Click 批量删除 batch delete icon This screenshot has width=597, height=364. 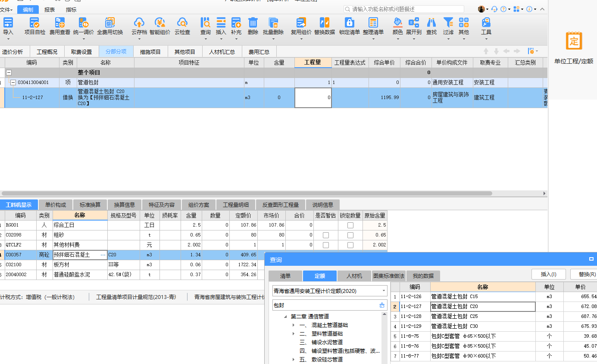click(x=273, y=22)
